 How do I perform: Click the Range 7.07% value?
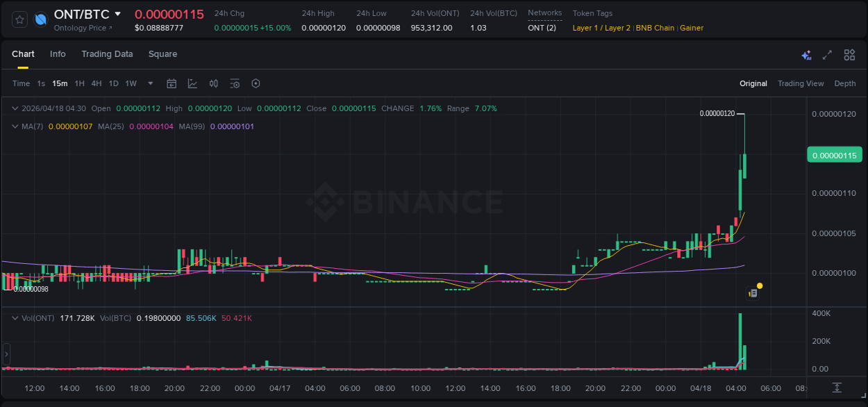[485, 108]
